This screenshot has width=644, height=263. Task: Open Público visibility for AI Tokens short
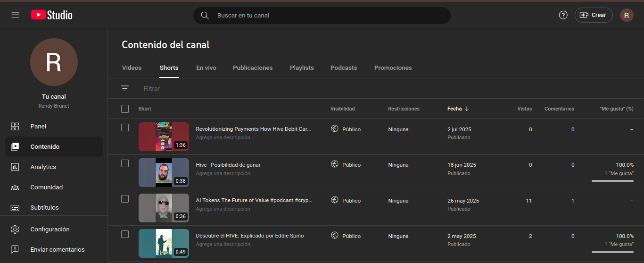pos(351,201)
